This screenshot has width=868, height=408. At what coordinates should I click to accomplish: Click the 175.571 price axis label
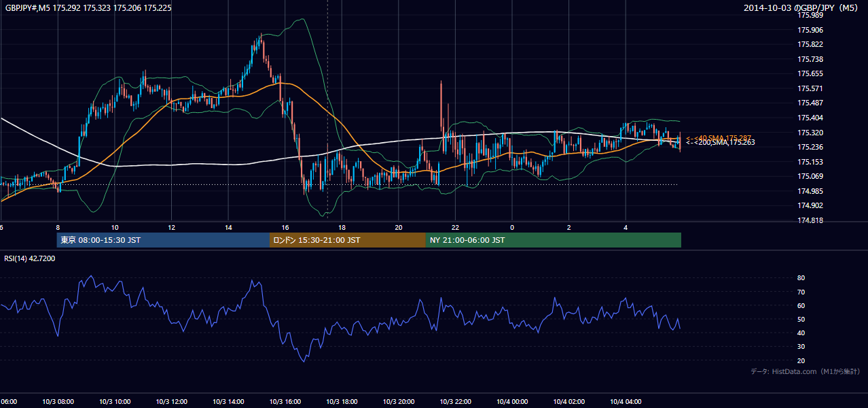810,88
